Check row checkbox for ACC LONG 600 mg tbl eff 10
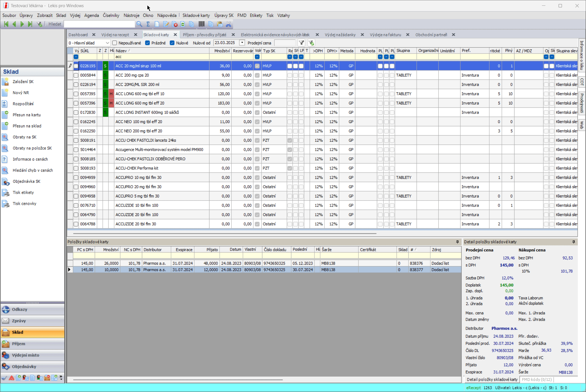 coord(76,94)
